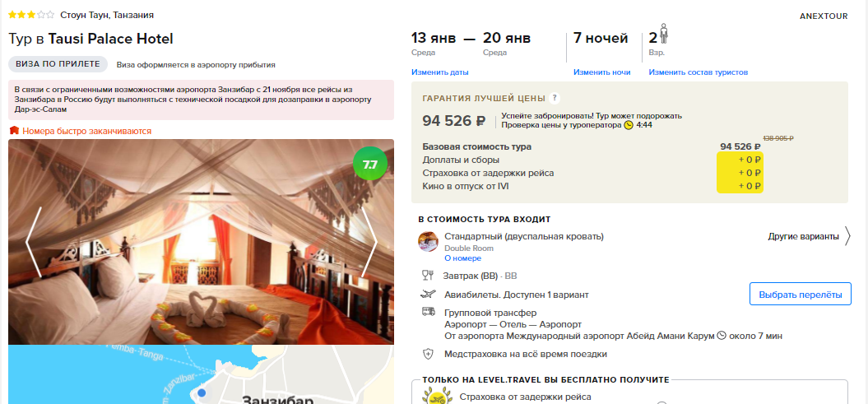
Task: Open the Изменить ночи link
Action: pyautogui.click(x=601, y=72)
